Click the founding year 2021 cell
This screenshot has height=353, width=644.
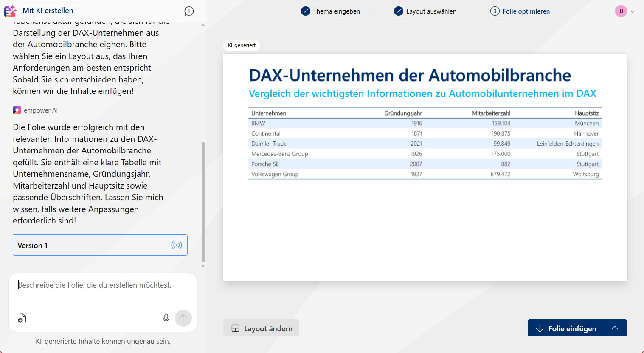[x=416, y=144]
